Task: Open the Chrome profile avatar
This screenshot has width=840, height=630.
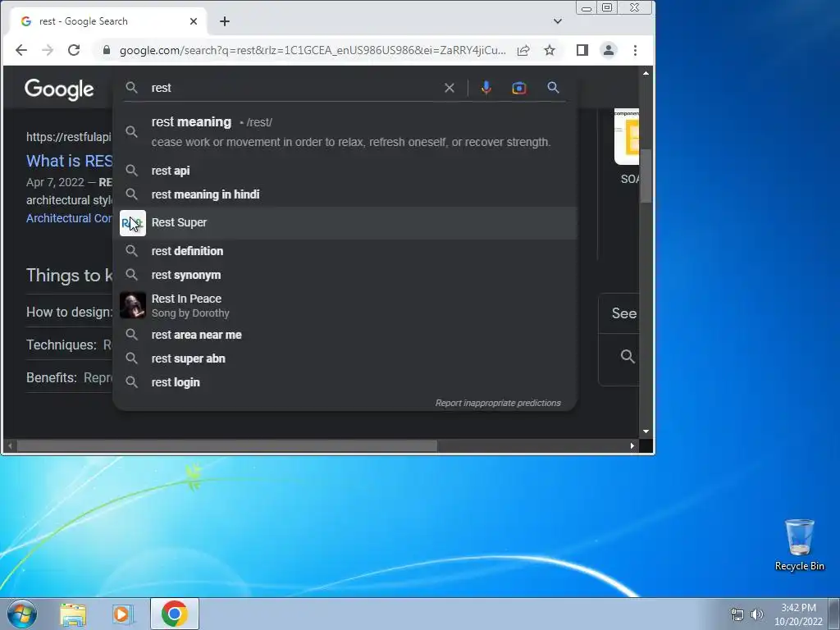Action: pyautogui.click(x=609, y=50)
